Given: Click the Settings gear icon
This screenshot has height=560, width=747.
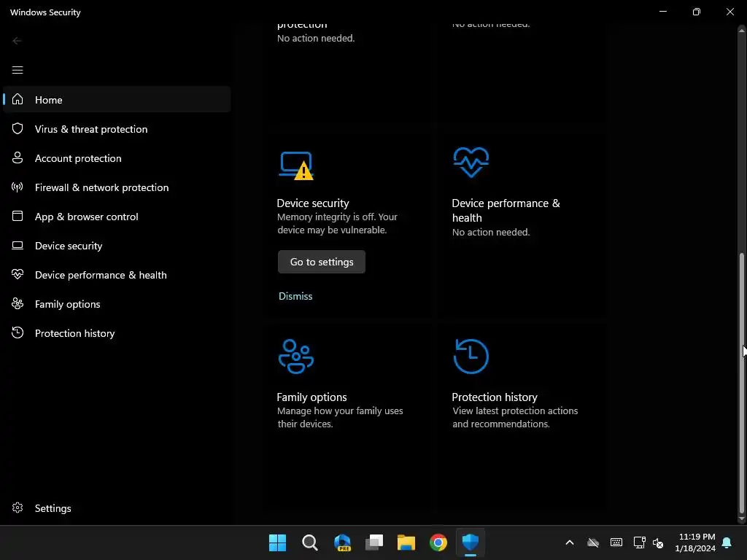Looking at the screenshot, I should (x=18, y=507).
